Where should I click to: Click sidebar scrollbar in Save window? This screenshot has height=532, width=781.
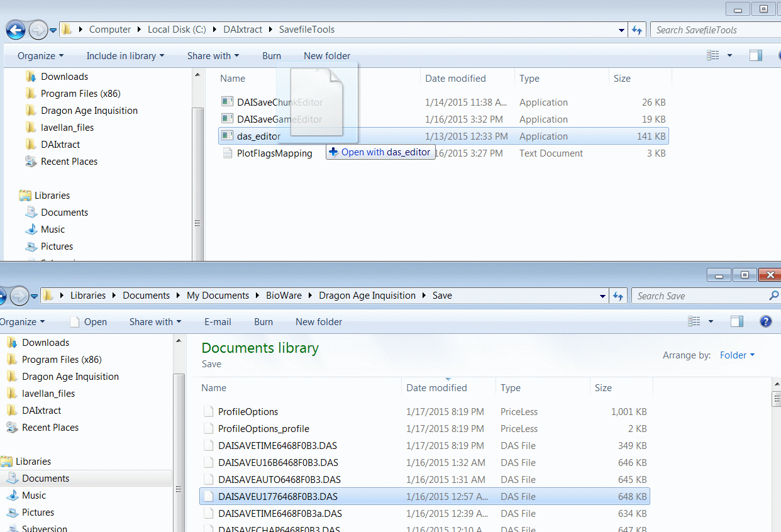pyautogui.click(x=179, y=453)
